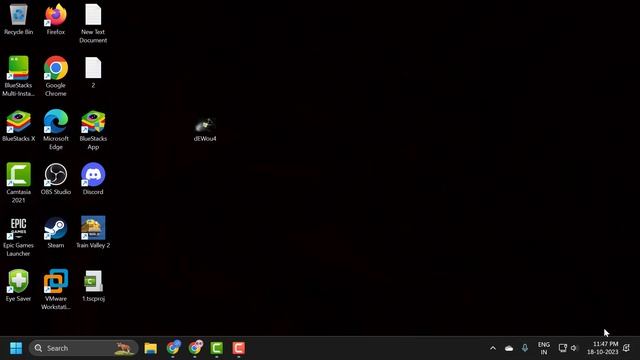Select the Train Valley 2 shortcut
The width and height of the screenshot is (640, 360).
93,232
